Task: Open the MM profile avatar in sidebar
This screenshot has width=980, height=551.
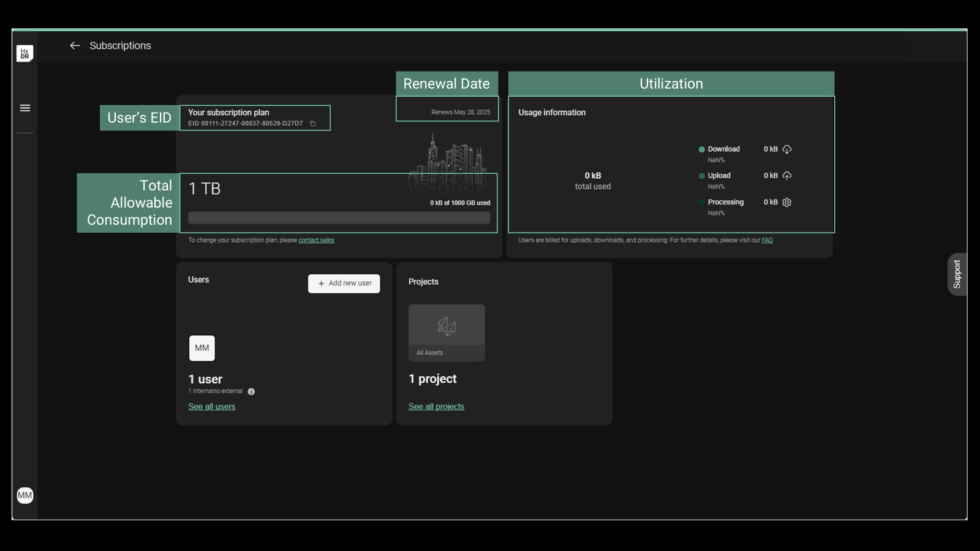Action: pyautogui.click(x=25, y=495)
